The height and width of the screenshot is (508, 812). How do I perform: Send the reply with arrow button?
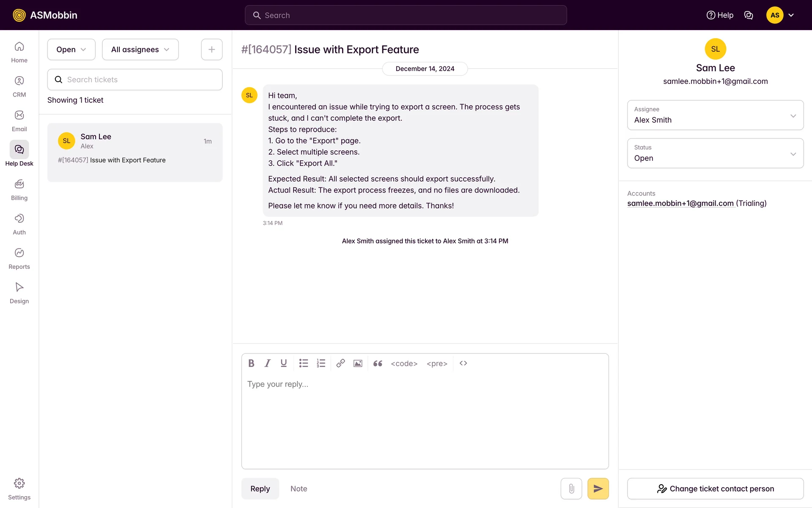tap(598, 489)
